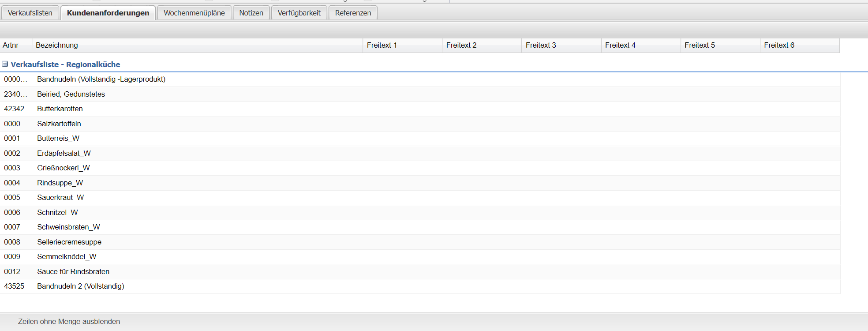
Task: Select the Kundenanforderungen tab
Action: click(x=108, y=13)
